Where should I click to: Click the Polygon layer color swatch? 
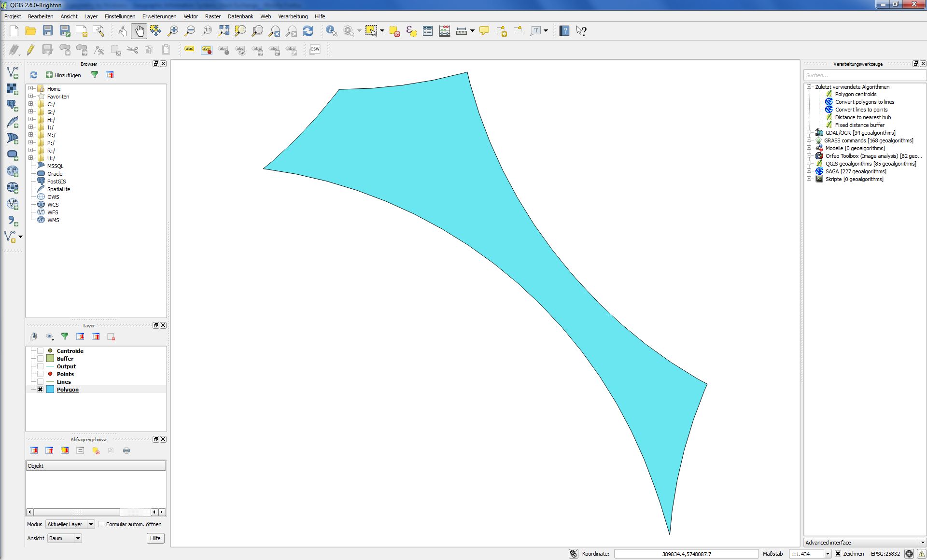pos(50,390)
